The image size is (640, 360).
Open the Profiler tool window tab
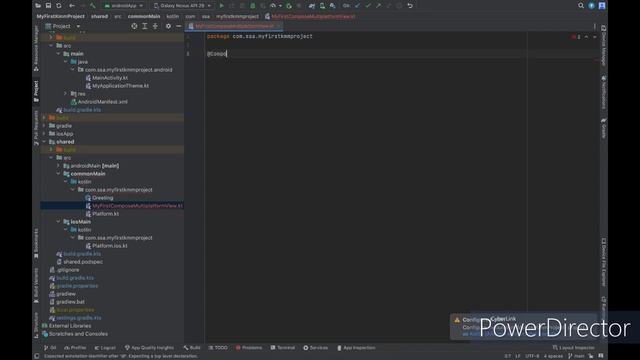[75, 348]
